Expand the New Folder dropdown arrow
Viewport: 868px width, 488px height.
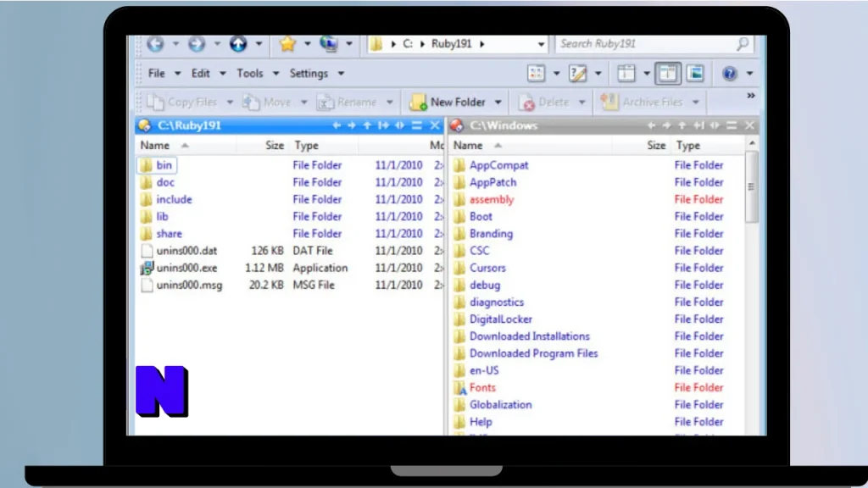point(498,102)
